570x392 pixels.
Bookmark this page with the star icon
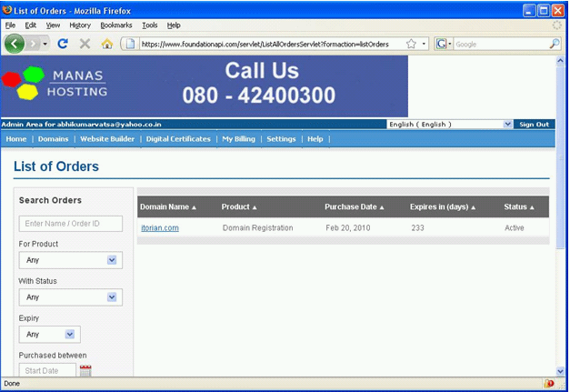(411, 44)
